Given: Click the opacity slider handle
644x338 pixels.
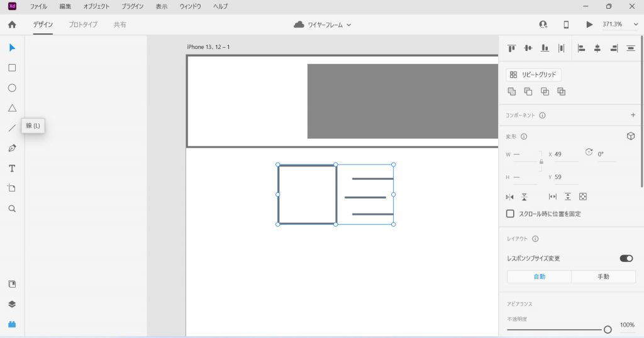Looking at the screenshot, I should pyautogui.click(x=608, y=329).
